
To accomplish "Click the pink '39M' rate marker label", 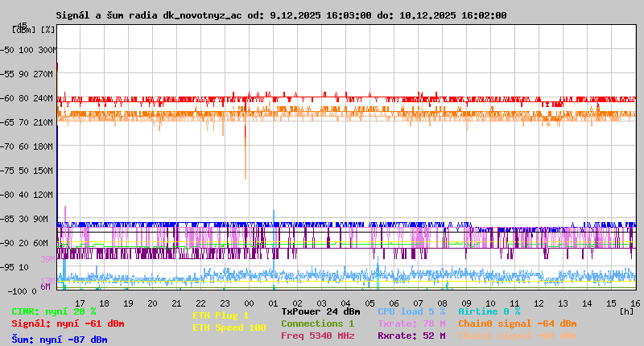I will tap(47, 259).
